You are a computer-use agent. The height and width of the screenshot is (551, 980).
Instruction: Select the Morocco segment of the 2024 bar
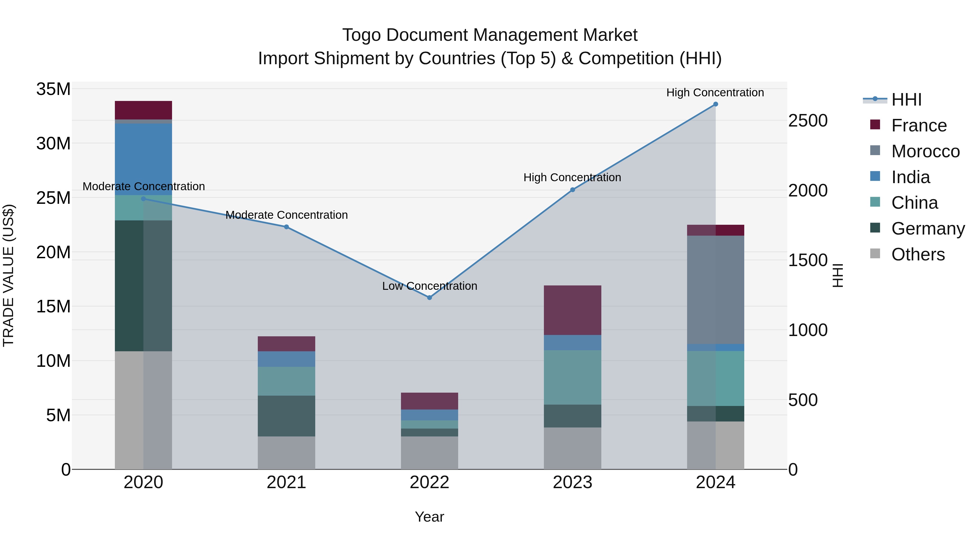716,290
